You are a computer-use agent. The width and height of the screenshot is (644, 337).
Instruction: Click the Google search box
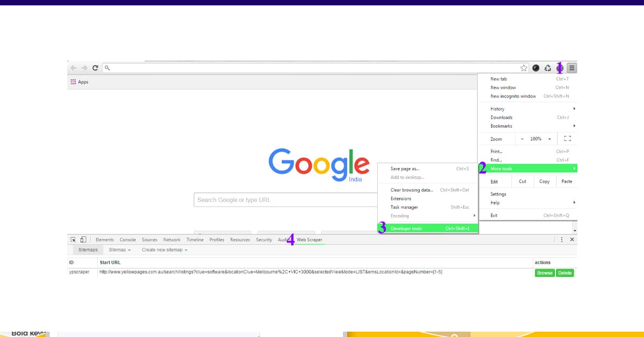pos(286,200)
